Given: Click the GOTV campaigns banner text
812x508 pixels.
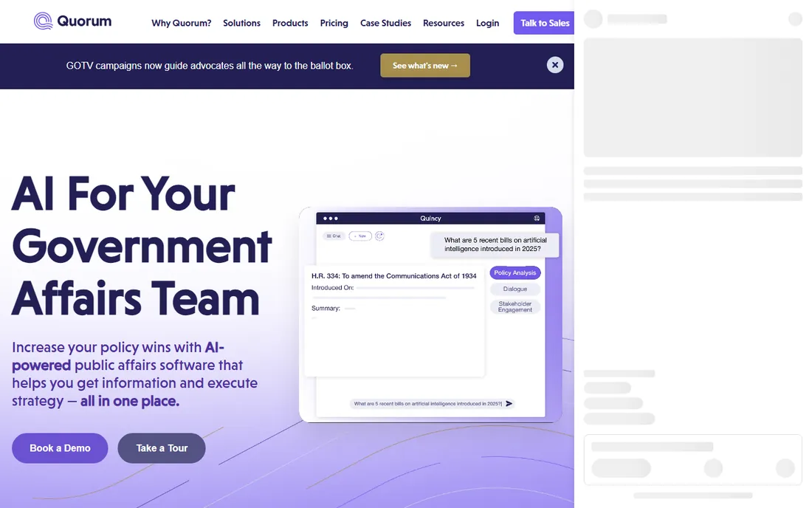Looking at the screenshot, I should click(210, 66).
